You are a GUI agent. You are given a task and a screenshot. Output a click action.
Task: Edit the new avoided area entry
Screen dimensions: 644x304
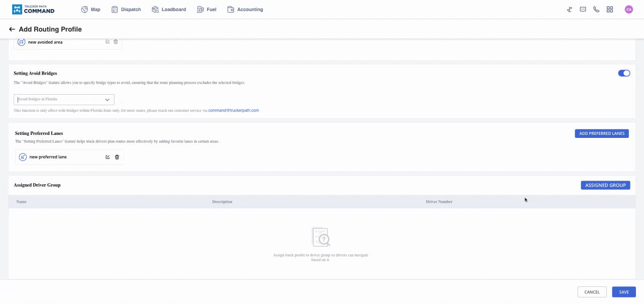(x=108, y=42)
